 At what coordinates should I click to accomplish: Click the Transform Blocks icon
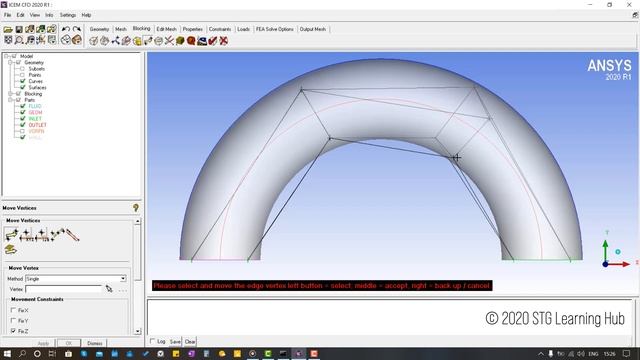click(x=158, y=41)
